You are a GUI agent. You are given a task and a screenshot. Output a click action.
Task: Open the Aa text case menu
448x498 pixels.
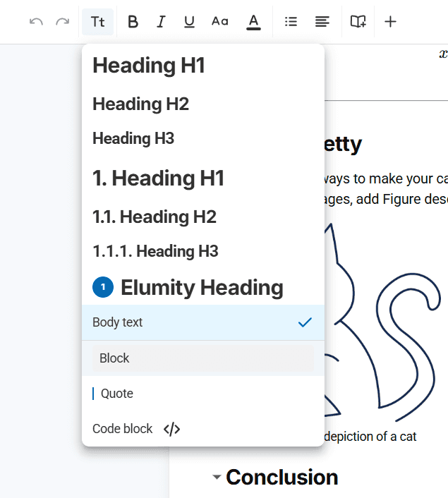pos(220,22)
